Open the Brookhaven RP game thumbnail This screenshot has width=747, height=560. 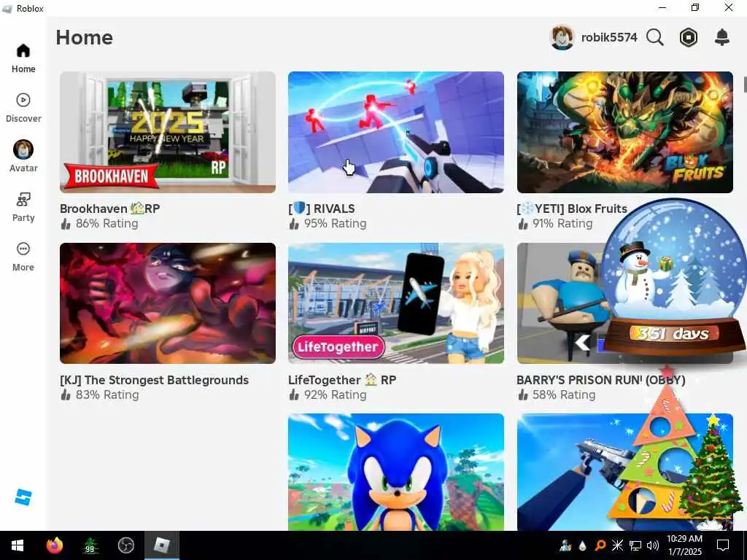tap(168, 133)
